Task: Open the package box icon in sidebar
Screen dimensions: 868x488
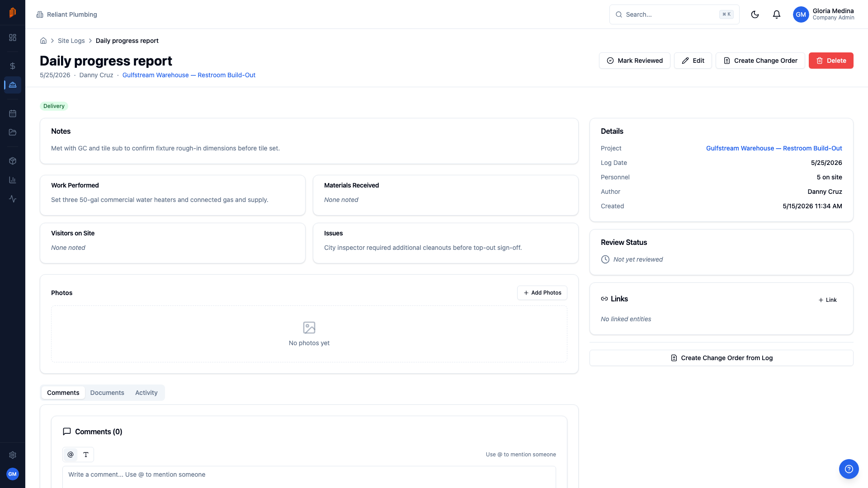Action: [x=13, y=161]
